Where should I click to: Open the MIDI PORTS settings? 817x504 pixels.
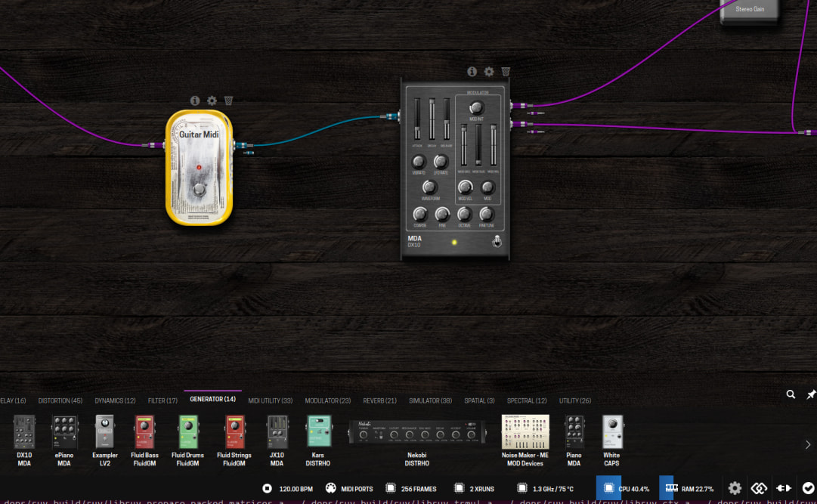(x=349, y=488)
